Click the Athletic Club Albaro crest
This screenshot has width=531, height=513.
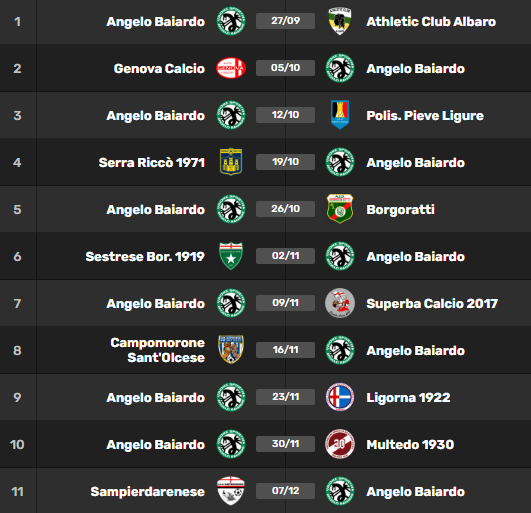click(x=340, y=21)
